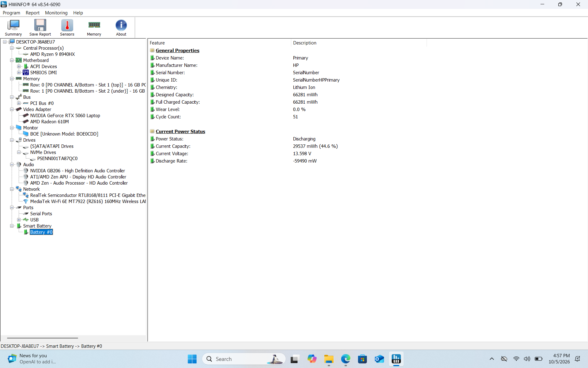The height and width of the screenshot is (368, 588).
Task: Click the MediaTek Wi-Fi adapter icon
Action: [x=26, y=201]
